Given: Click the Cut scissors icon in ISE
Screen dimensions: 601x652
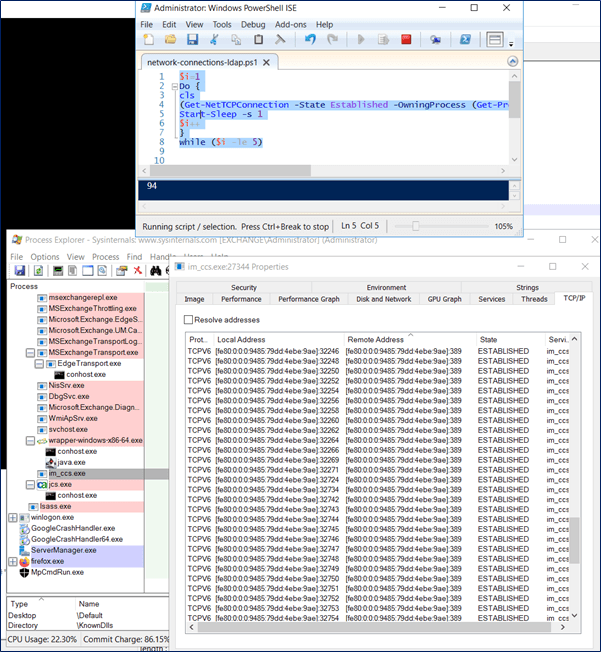Looking at the screenshot, I should pyautogui.click(x=214, y=40).
